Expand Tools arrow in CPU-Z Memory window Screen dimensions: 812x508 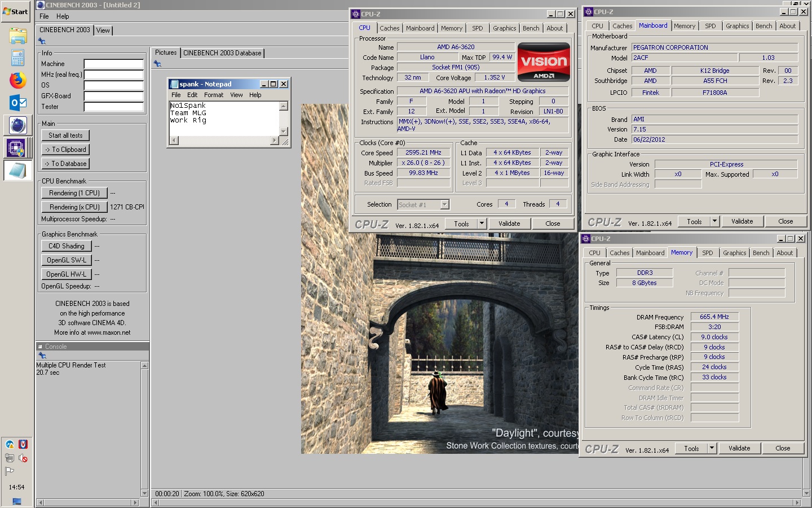712,448
